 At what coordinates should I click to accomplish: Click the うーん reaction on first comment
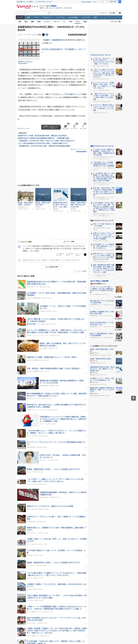point(79,254)
